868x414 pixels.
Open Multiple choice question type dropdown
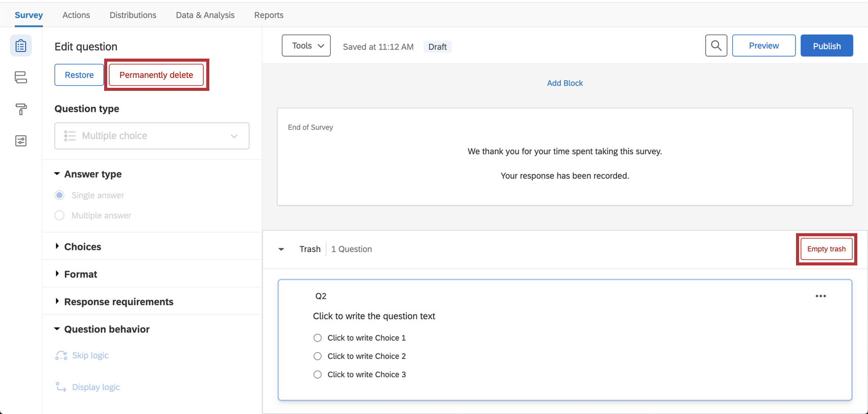point(152,136)
